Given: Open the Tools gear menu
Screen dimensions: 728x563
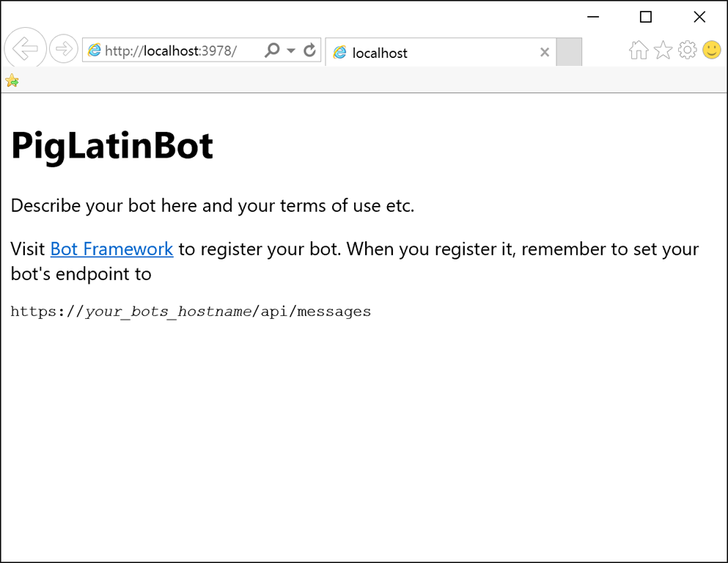Looking at the screenshot, I should coord(687,50).
